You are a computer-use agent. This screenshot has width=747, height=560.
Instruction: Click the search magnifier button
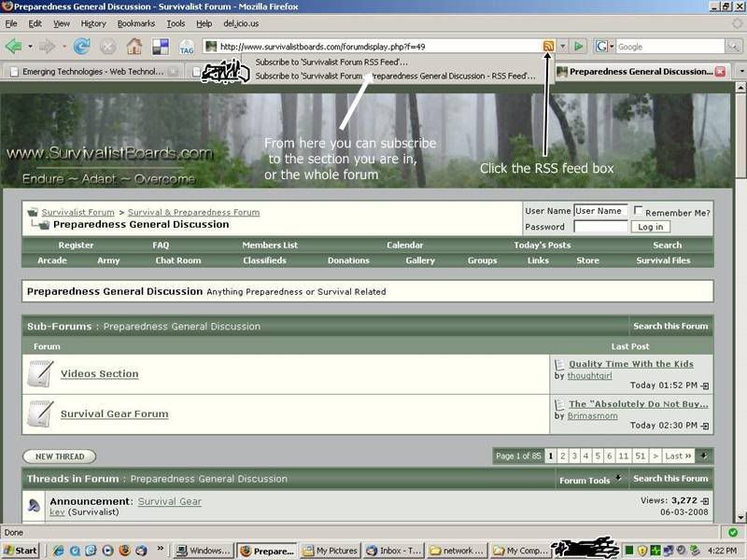click(x=732, y=46)
